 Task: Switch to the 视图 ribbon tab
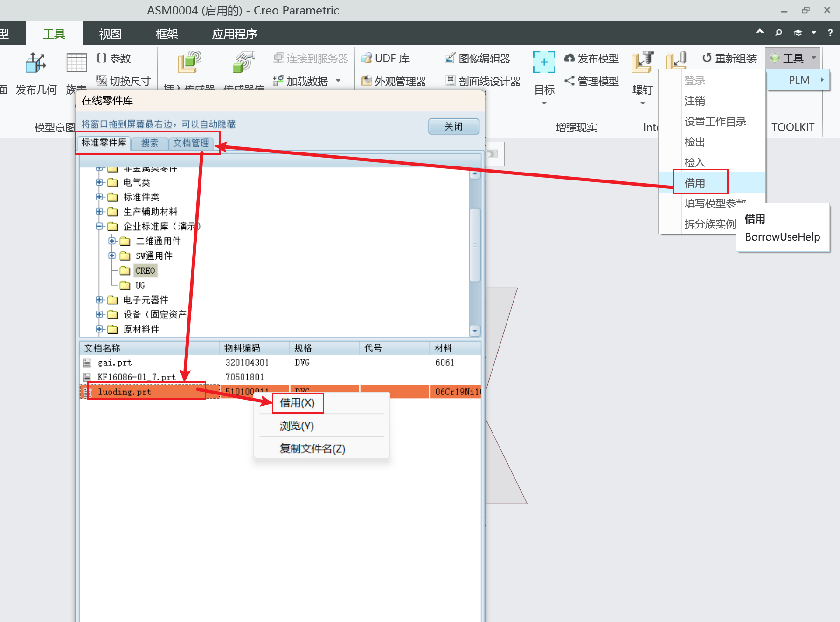click(111, 34)
